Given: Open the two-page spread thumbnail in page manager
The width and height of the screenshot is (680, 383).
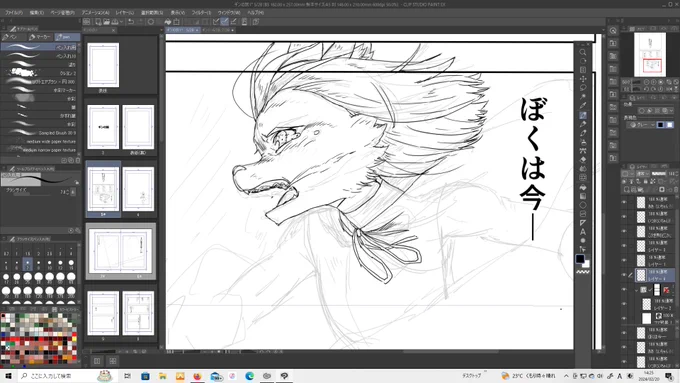Looking at the screenshot, I should click(121, 252).
